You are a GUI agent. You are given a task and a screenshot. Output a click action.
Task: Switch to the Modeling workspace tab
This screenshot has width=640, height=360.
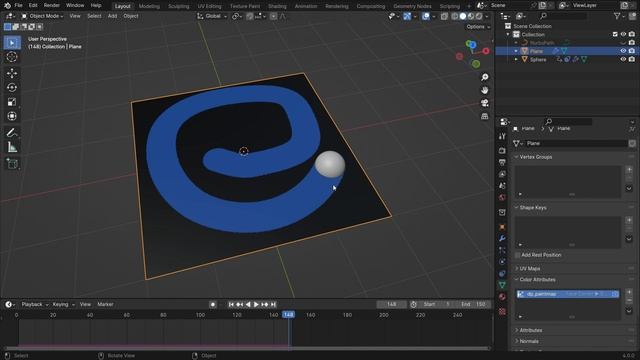click(x=149, y=6)
